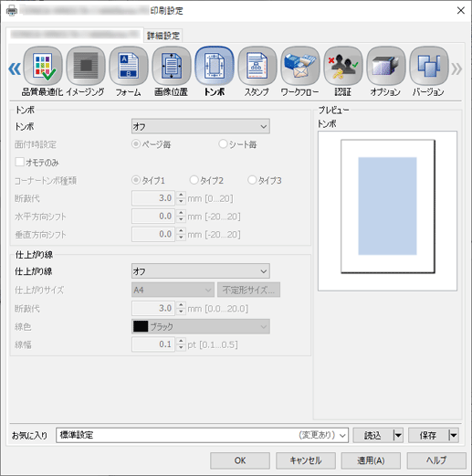Select the ページ毎 radio button
Viewport: 472px width, 476px height.
point(136,143)
